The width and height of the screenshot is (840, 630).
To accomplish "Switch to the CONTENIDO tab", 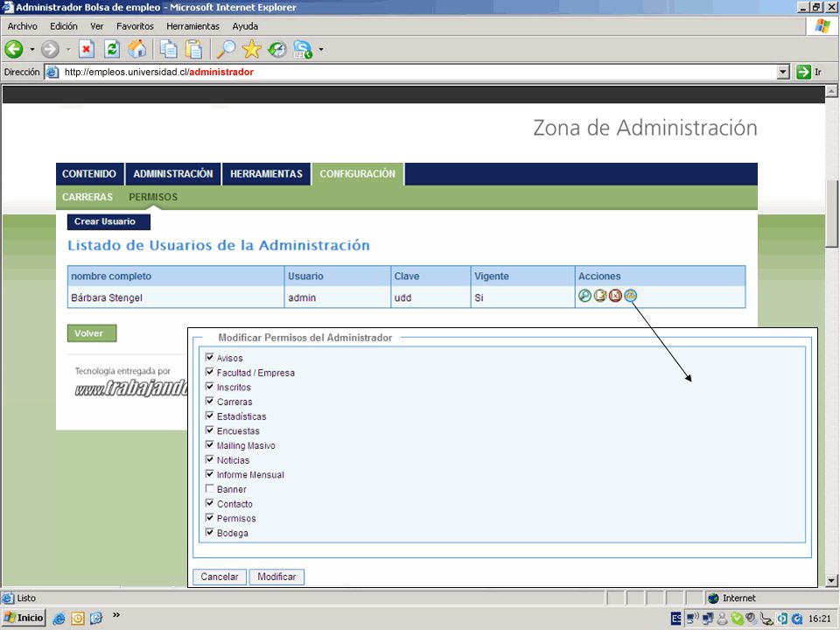I will 89,174.
